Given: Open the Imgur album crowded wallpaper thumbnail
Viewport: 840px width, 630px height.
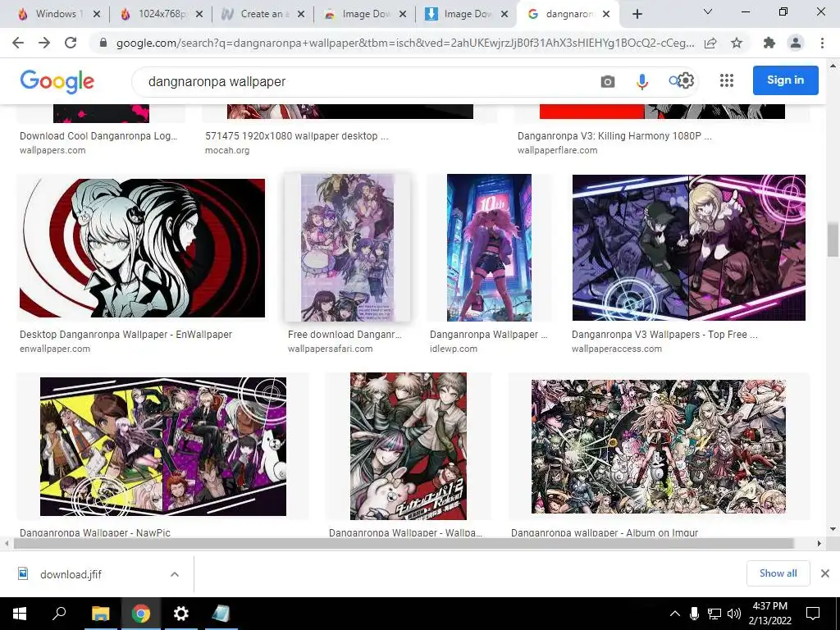Looking at the screenshot, I should pos(659,446).
